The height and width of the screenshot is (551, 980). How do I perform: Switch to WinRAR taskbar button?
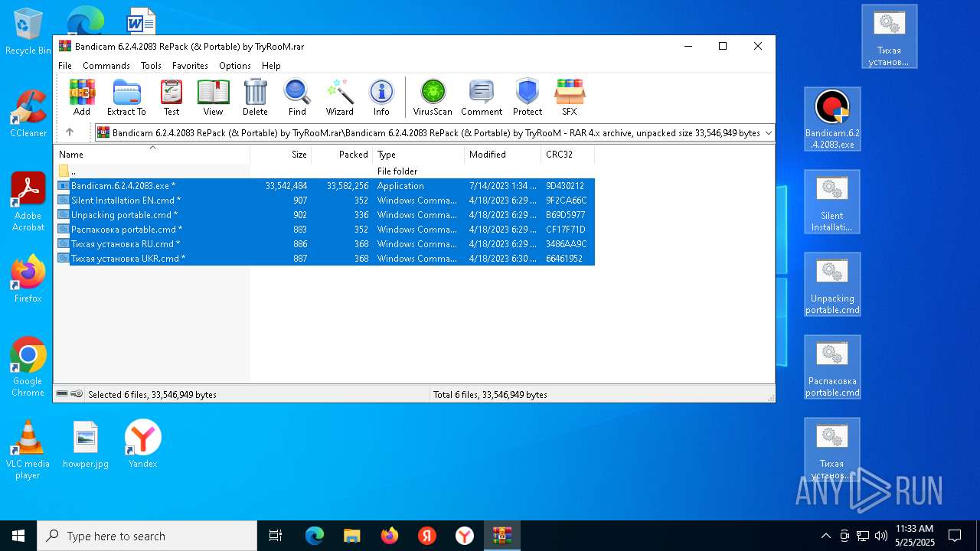502,536
